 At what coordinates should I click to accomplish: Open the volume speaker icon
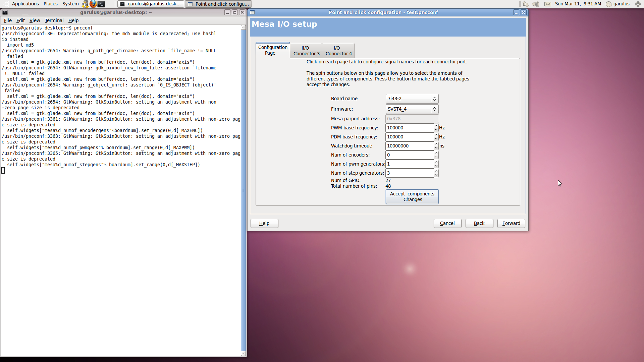(535, 4)
